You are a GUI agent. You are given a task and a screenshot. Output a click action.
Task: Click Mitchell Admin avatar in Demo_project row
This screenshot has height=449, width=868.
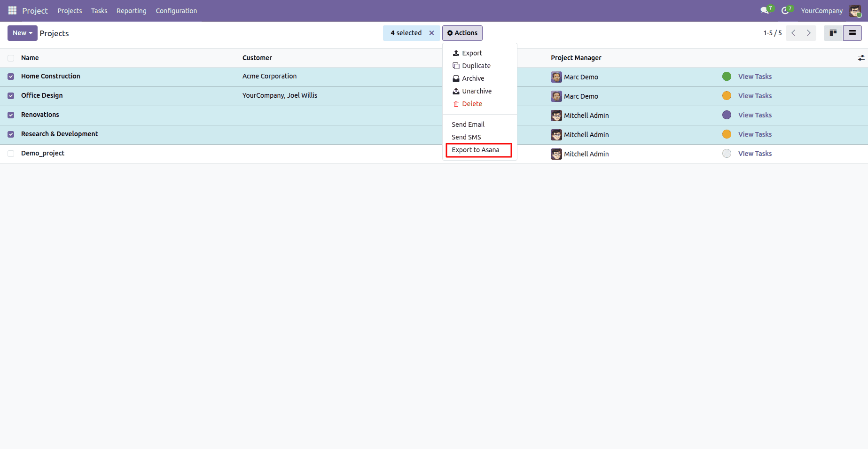(x=556, y=154)
